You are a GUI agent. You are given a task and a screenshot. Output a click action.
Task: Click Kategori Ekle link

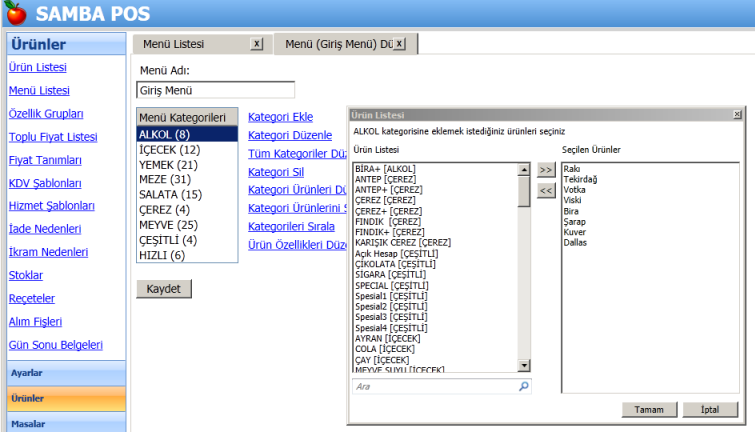(x=281, y=117)
